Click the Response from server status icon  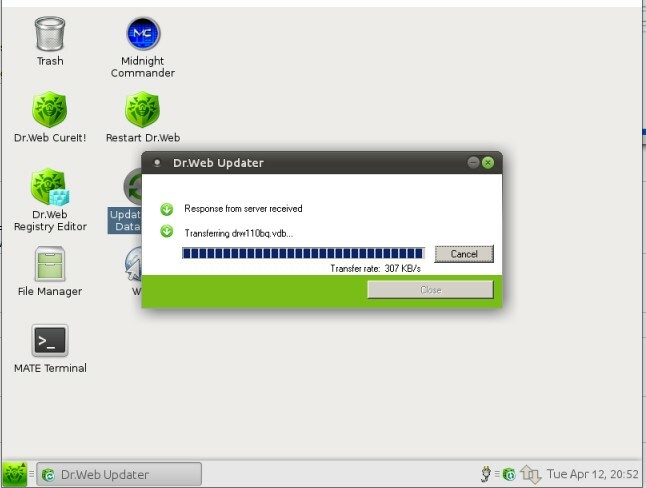pyautogui.click(x=167, y=209)
